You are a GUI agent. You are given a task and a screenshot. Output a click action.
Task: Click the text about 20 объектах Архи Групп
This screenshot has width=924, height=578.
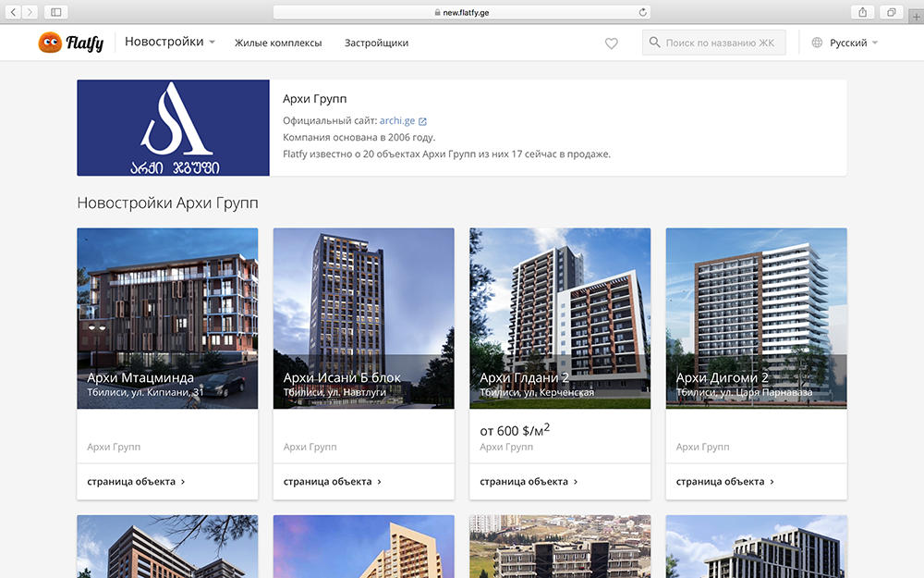[x=446, y=154]
